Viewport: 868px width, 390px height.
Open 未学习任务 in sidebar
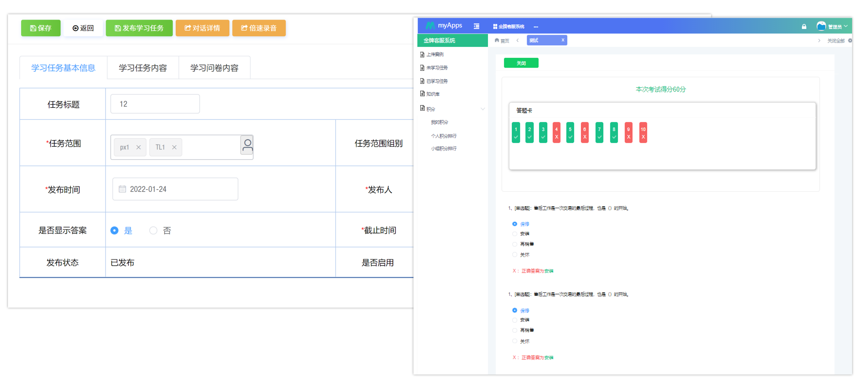coord(434,68)
